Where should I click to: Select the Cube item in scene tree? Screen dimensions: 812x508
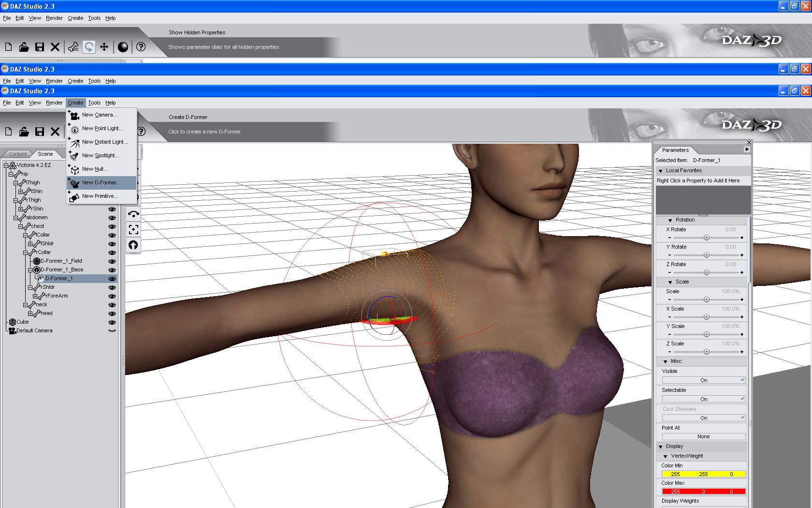click(x=23, y=322)
